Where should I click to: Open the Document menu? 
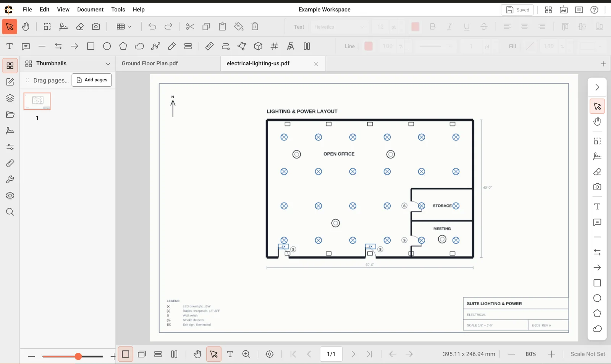click(x=90, y=10)
